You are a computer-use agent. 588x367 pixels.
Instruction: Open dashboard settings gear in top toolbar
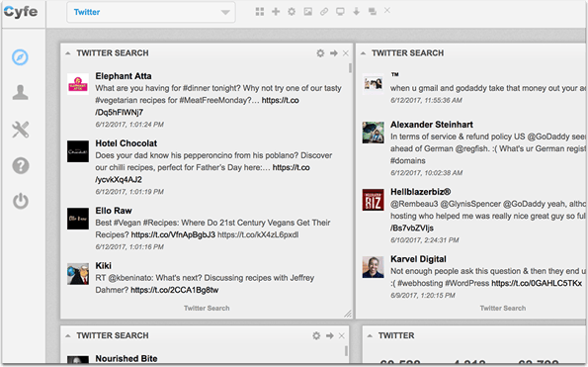[292, 12]
